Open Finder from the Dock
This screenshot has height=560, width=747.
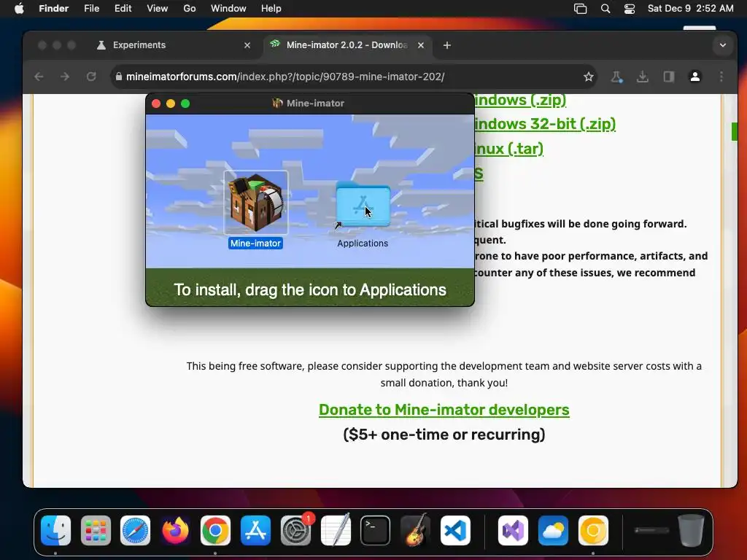55,530
